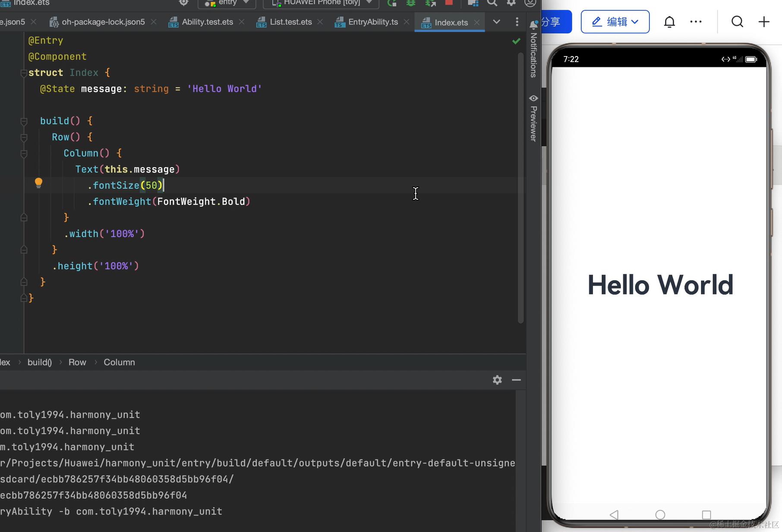Viewport: 782px width, 532px height.
Task: Click the 'Hello World' string literal
Action: pos(224,89)
